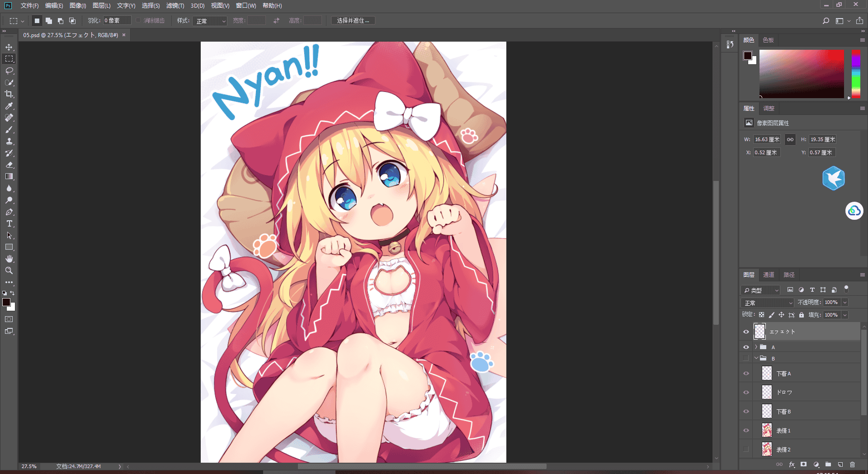Select the Lasso tool

click(9, 71)
